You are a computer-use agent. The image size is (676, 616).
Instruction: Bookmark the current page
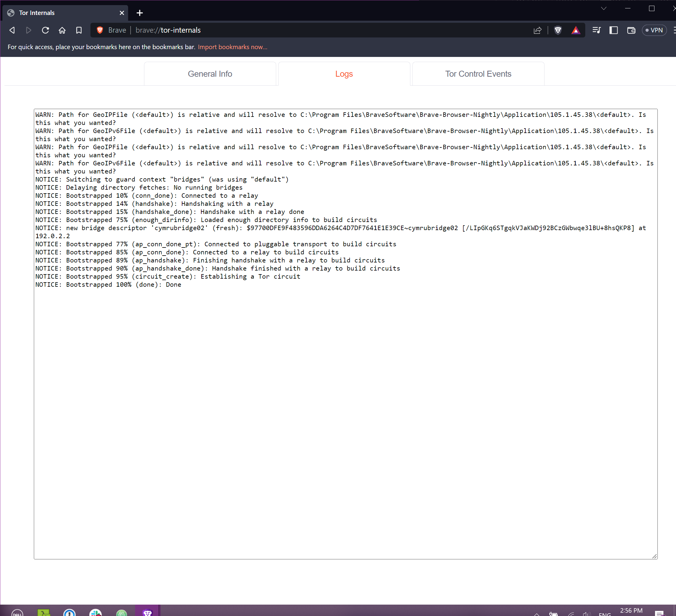[x=79, y=30]
